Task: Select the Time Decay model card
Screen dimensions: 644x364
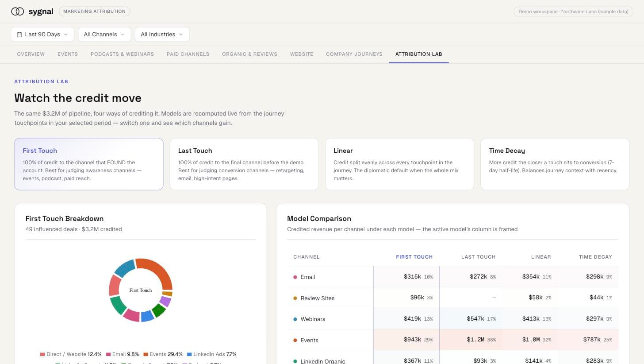Action: click(555, 164)
